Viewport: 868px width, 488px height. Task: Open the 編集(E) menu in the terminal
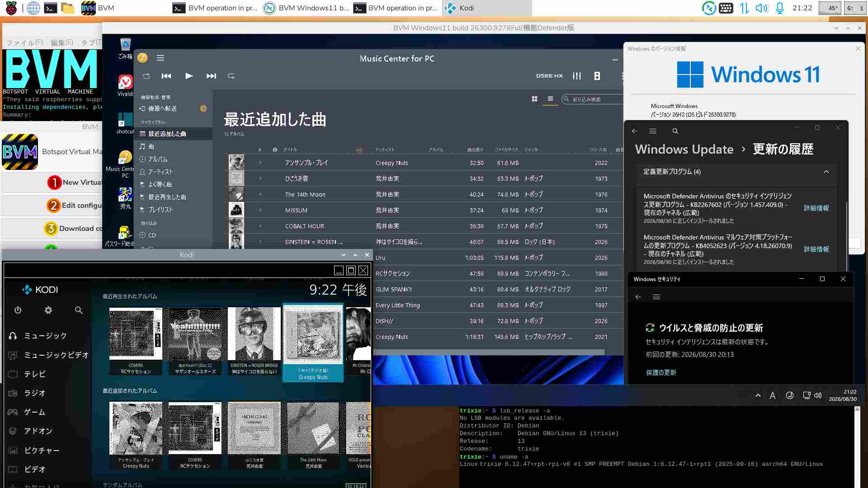[62, 42]
